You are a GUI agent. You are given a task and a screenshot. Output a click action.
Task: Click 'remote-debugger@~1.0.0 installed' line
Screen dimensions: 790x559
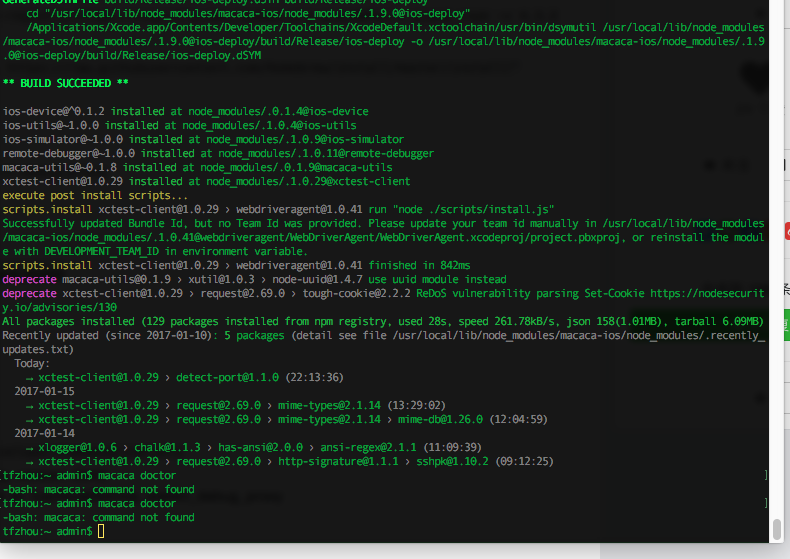218,154
